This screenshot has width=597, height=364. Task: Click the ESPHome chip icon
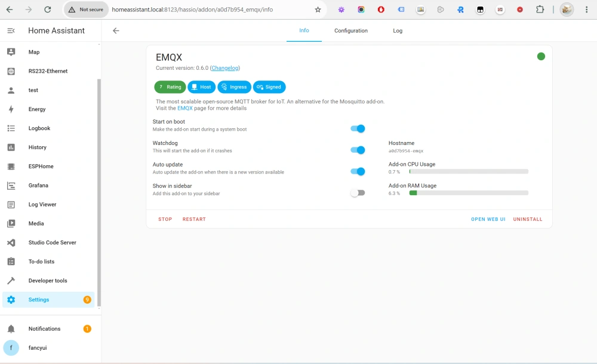tap(11, 166)
